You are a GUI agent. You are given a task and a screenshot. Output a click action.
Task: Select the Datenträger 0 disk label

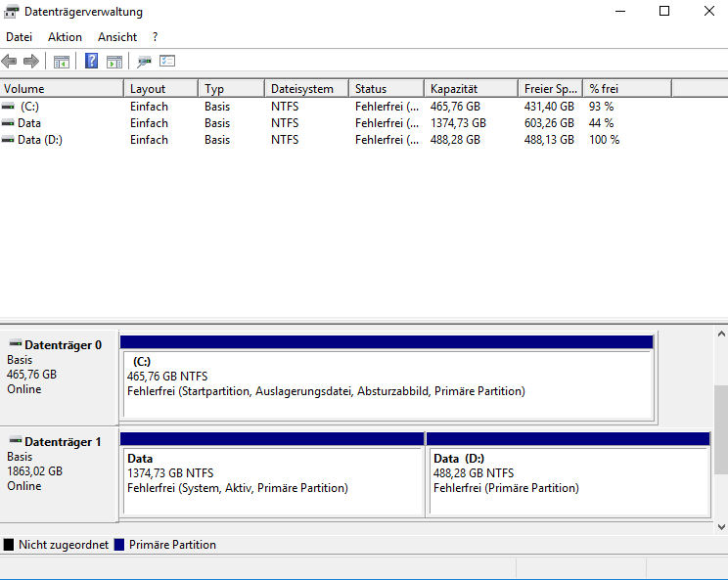(x=63, y=345)
